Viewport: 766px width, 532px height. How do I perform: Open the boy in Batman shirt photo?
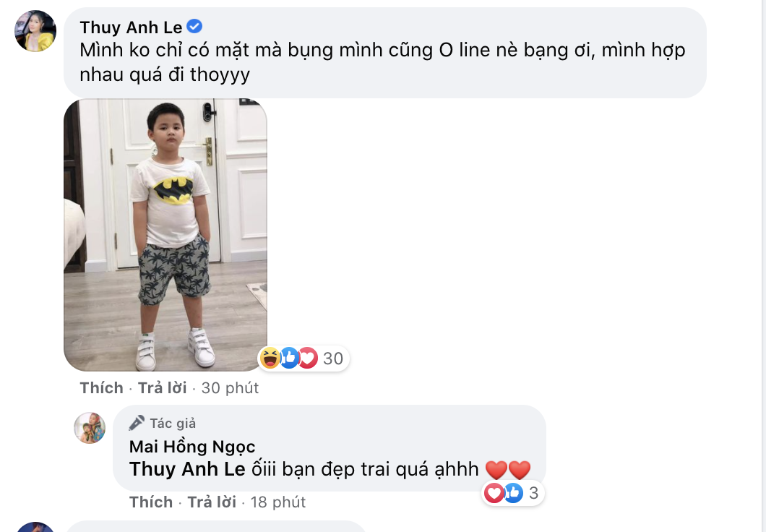[x=165, y=235]
